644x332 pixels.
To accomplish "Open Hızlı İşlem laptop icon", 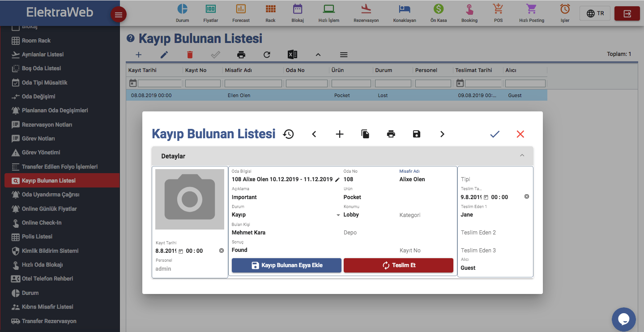I will pyautogui.click(x=329, y=9).
